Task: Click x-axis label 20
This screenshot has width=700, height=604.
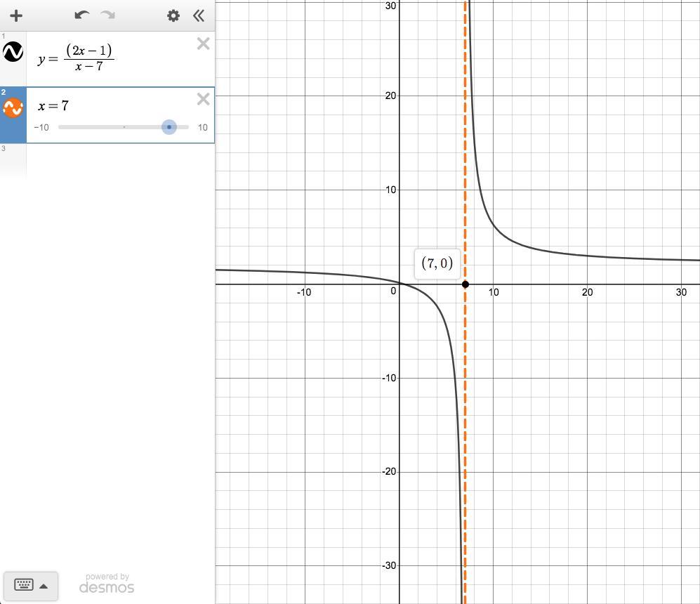Action: click(x=587, y=292)
